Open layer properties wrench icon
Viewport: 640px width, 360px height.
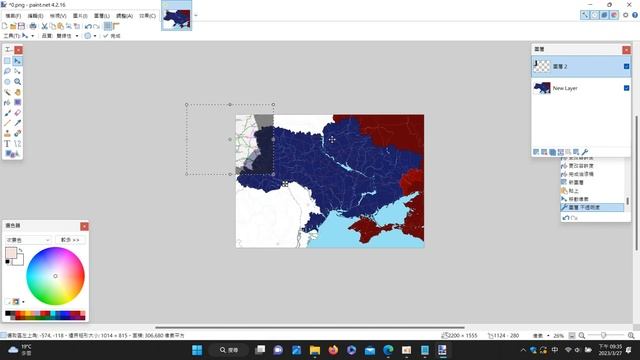(584, 152)
